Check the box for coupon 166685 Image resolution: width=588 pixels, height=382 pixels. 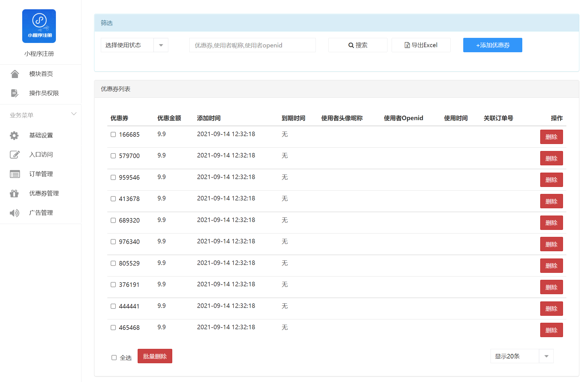click(113, 134)
